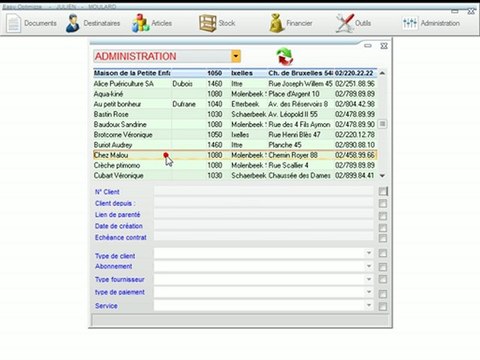Open the Documents menu icon
Viewport: 480px width, 360px height.
(14, 23)
